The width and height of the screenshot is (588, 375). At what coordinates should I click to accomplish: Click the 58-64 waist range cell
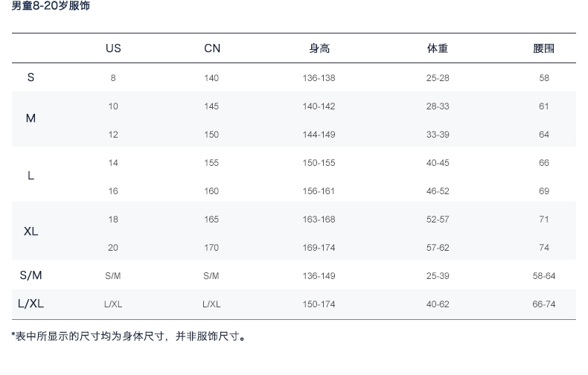tap(544, 276)
